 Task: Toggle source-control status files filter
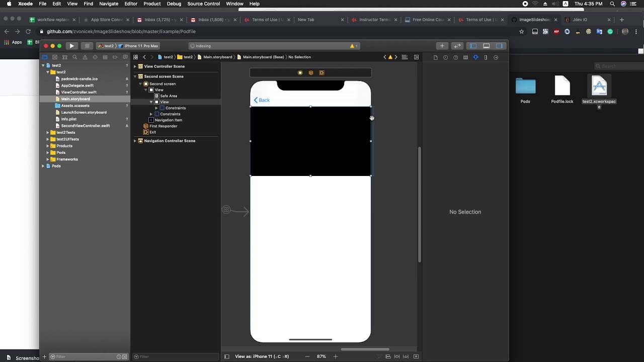tap(125, 356)
